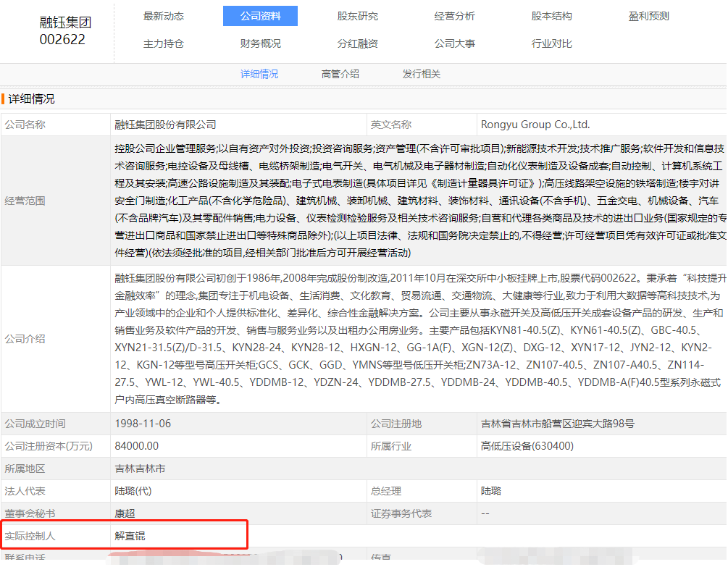Select 陆璐 in the 总经理 row

pyautogui.click(x=491, y=492)
